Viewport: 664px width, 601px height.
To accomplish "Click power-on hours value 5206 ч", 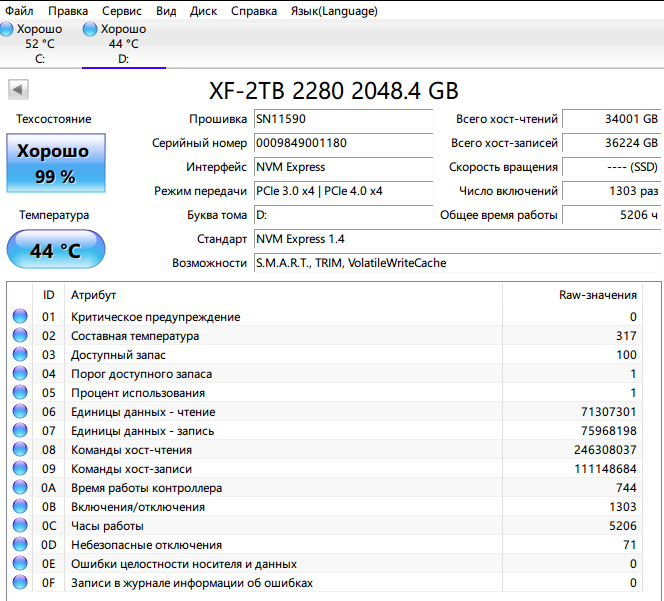I will 611,215.
